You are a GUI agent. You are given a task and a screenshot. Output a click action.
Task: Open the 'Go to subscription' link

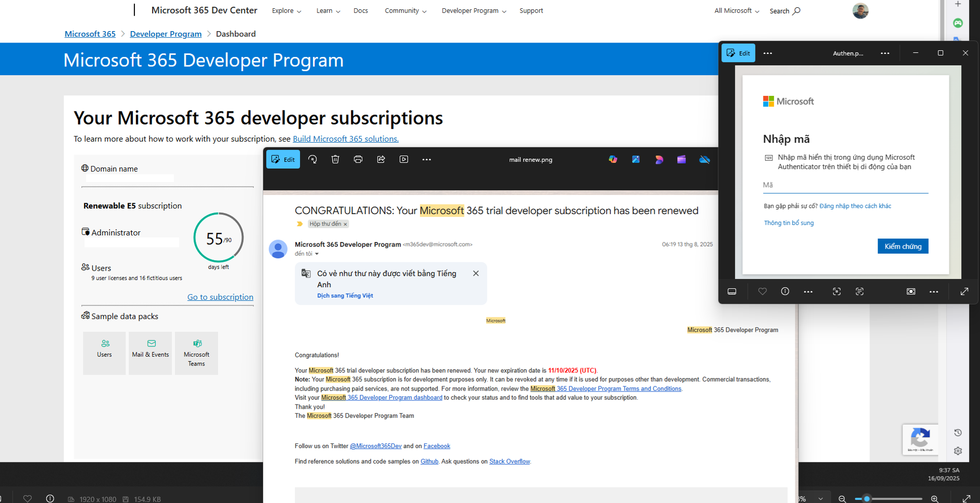pyautogui.click(x=220, y=297)
